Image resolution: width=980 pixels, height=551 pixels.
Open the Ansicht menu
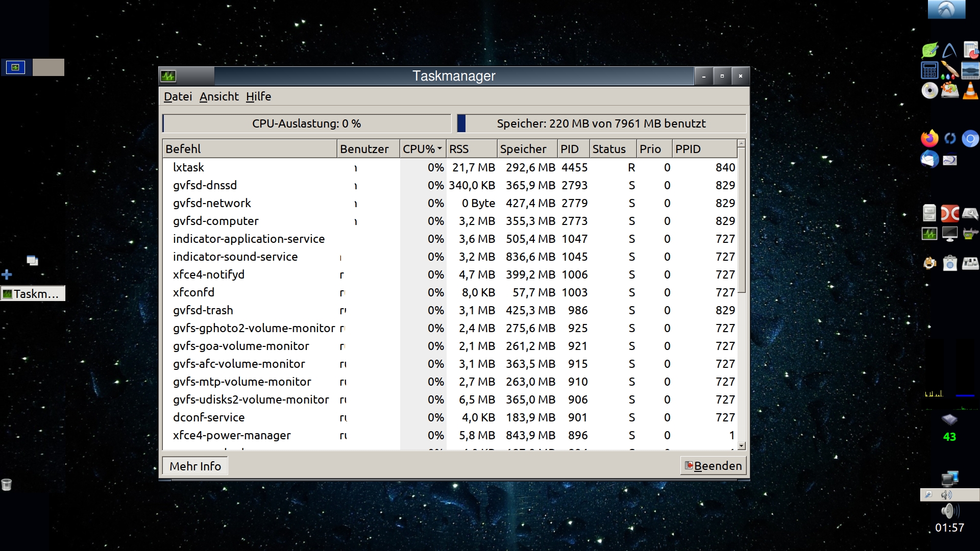point(219,96)
